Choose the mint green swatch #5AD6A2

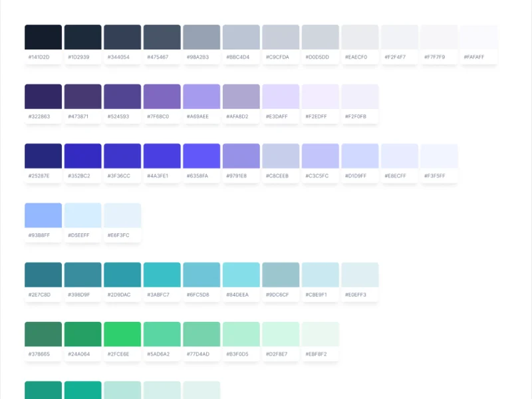coord(162,334)
